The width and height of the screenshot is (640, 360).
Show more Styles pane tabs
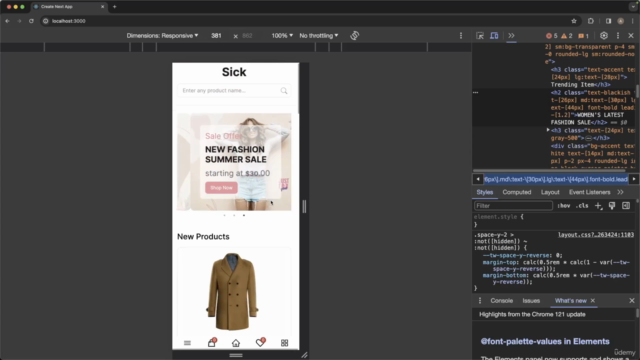pyautogui.click(x=620, y=192)
